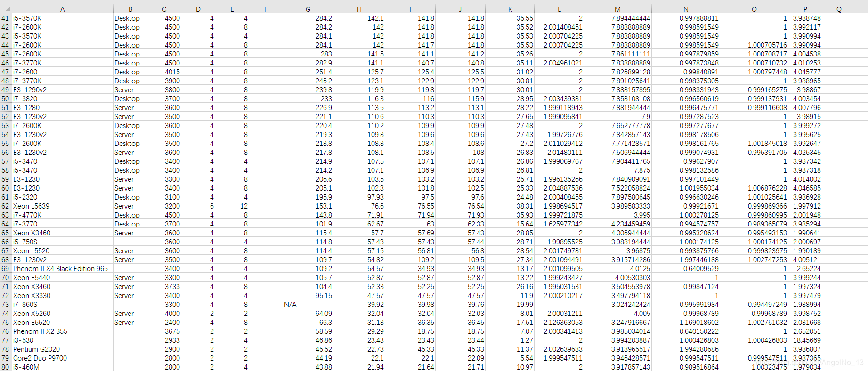This screenshot has width=868, height=371.
Task: Select the clock value '2933'
Action: (164, 340)
